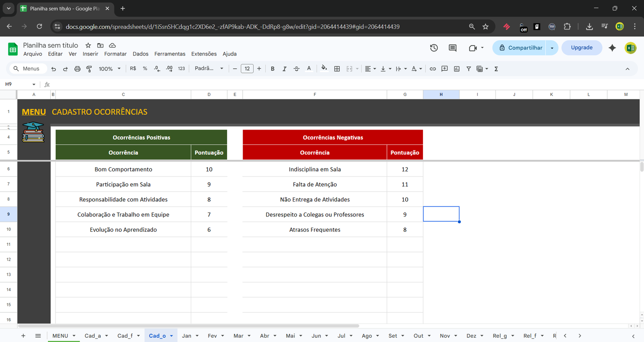The image size is (644, 342).
Task: Open version history clock icon
Action: click(x=434, y=48)
